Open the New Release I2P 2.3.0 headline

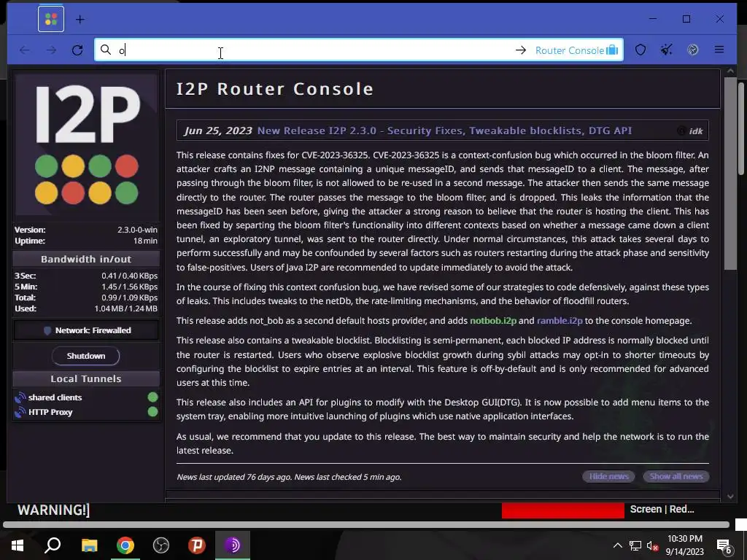click(x=444, y=131)
